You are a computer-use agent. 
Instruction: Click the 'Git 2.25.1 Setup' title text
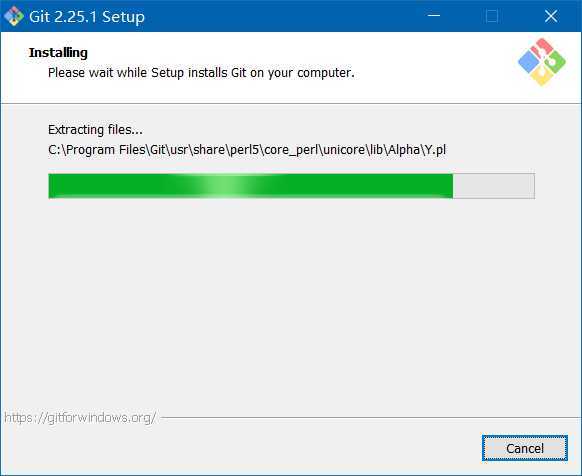click(x=87, y=17)
